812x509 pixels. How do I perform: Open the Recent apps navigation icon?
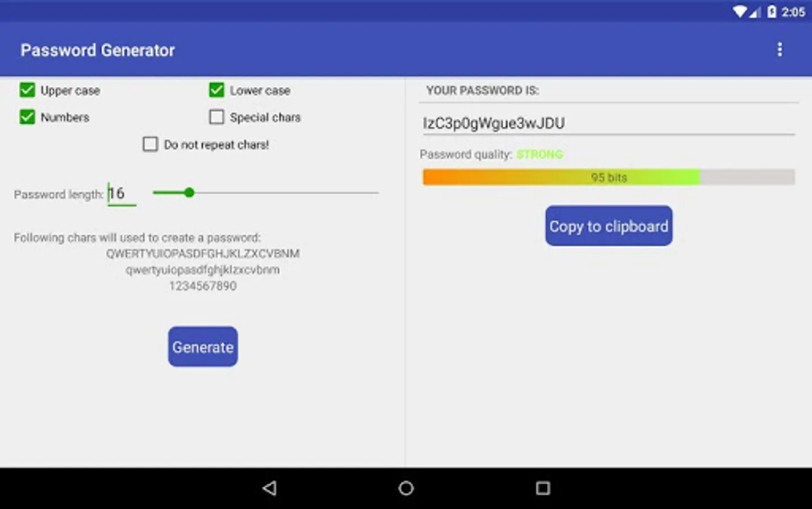point(542,488)
